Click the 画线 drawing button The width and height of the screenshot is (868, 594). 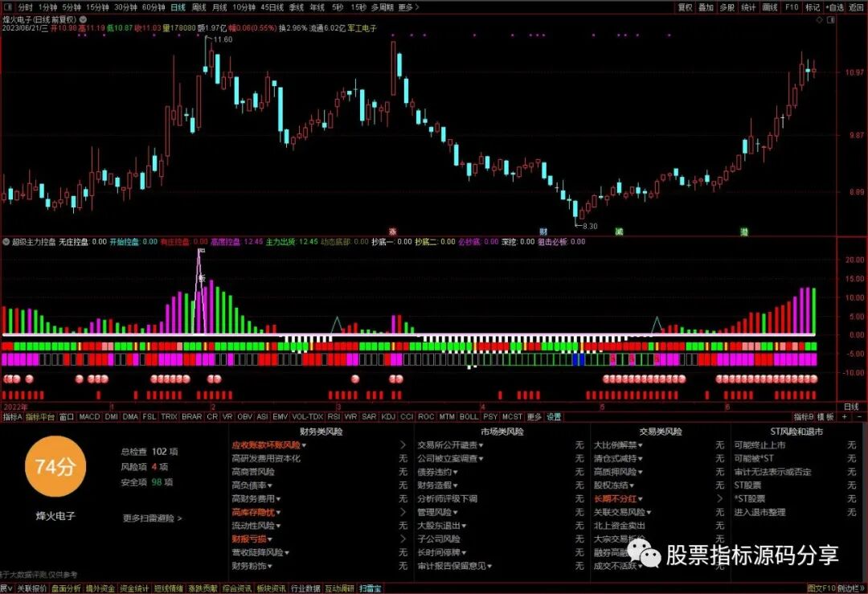click(770, 7)
